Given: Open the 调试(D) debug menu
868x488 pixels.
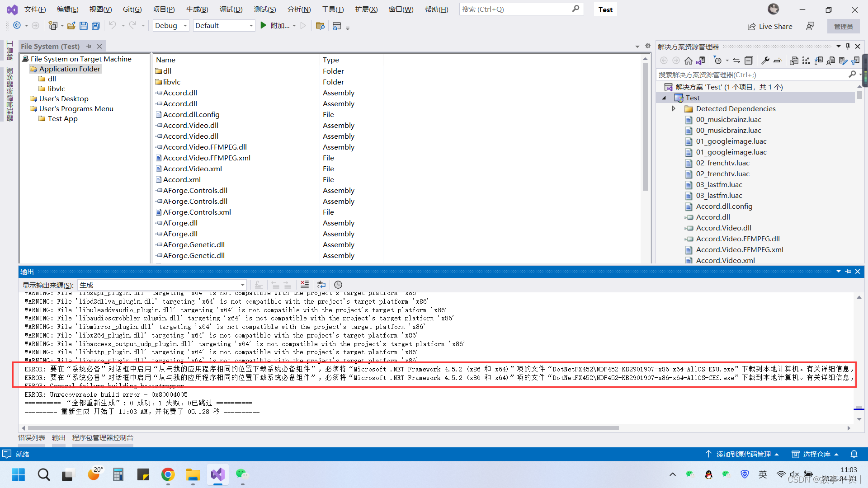Looking at the screenshot, I should point(231,9).
